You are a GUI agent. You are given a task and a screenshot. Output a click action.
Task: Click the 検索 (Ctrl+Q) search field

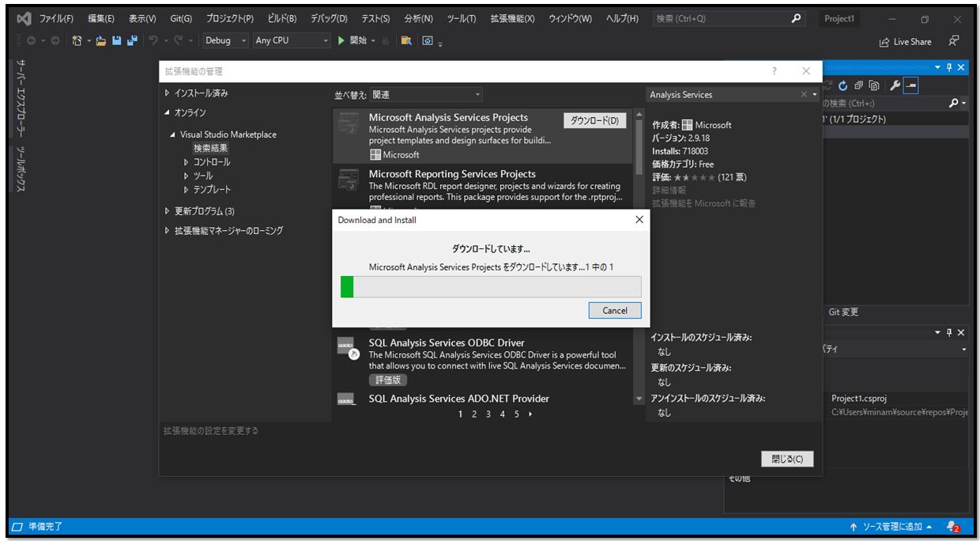click(x=728, y=18)
